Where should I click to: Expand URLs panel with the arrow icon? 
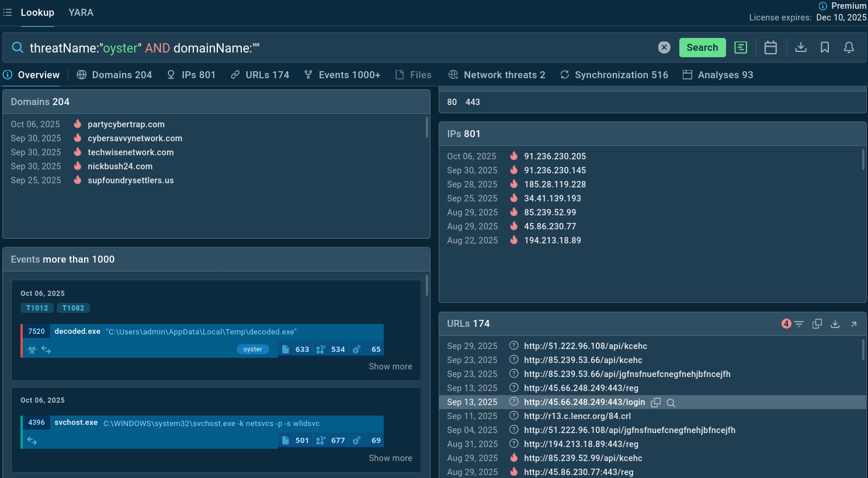coord(853,324)
